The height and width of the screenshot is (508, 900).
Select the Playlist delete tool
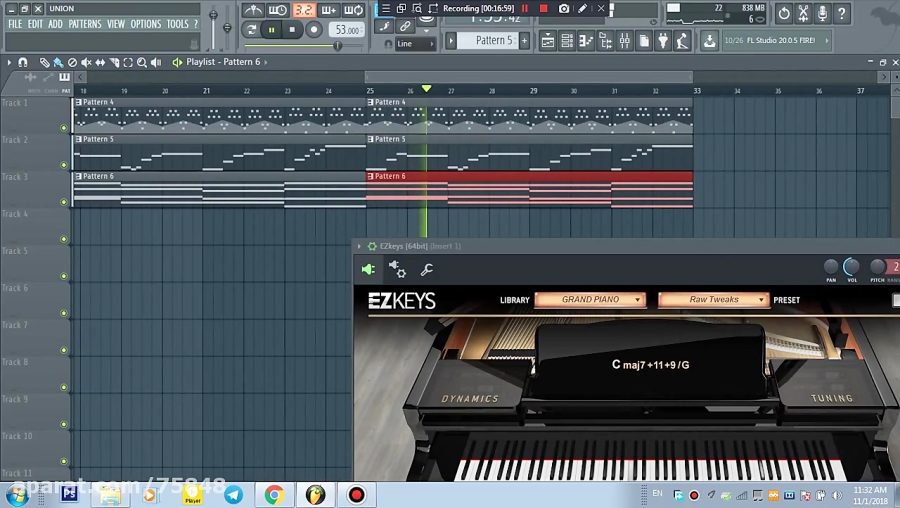tap(72, 62)
